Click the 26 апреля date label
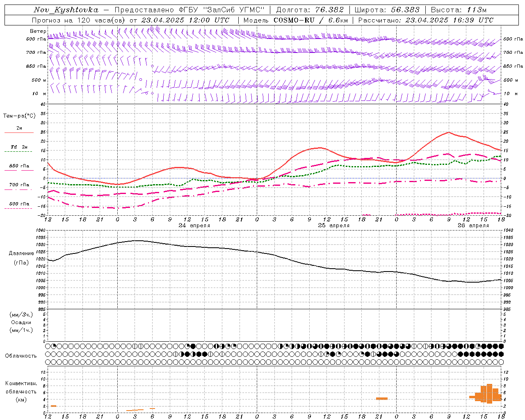Screen dimensions: 525x420 [x=473, y=226]
